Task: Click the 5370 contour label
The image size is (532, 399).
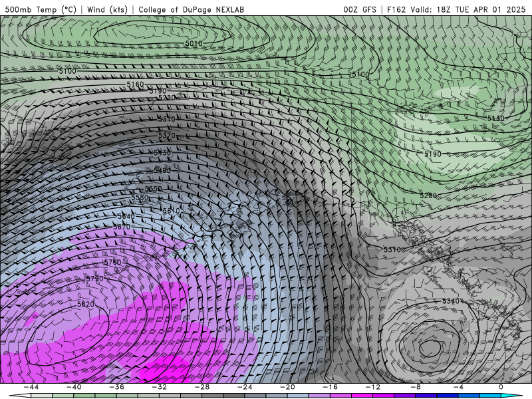Action: 167,136
